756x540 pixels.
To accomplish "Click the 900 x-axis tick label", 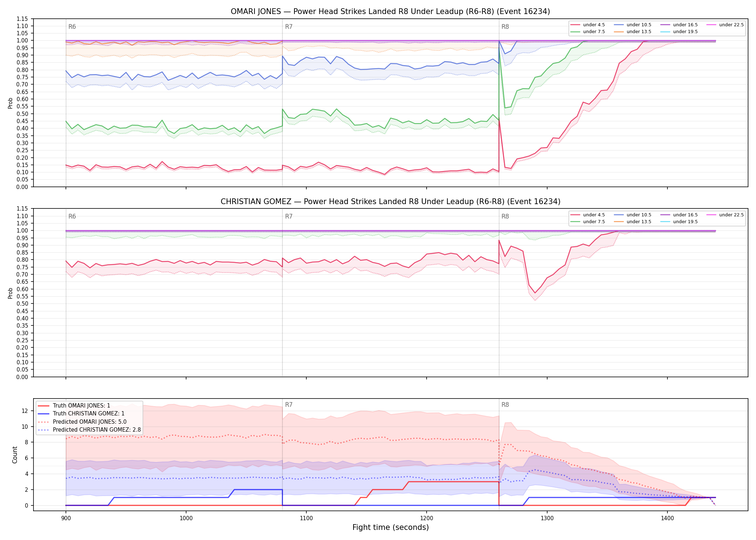I will pyautogui.click(x=66, y=518).
